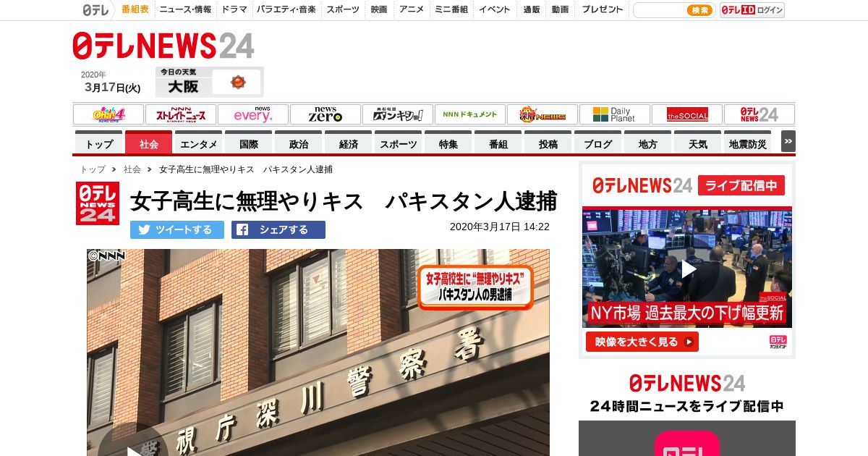Click the 大阪 weather city label
Screen dimensions: 868x456
tap(183, 86)
